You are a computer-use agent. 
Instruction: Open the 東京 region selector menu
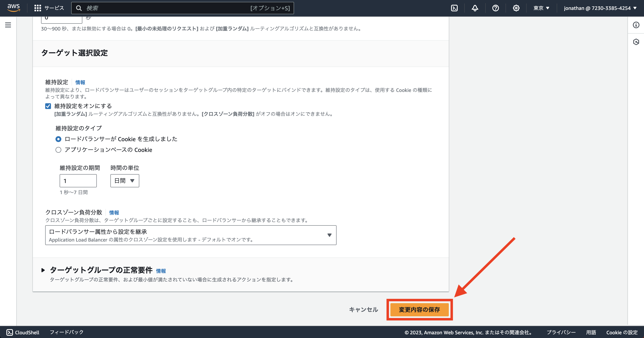coord(541,8)
